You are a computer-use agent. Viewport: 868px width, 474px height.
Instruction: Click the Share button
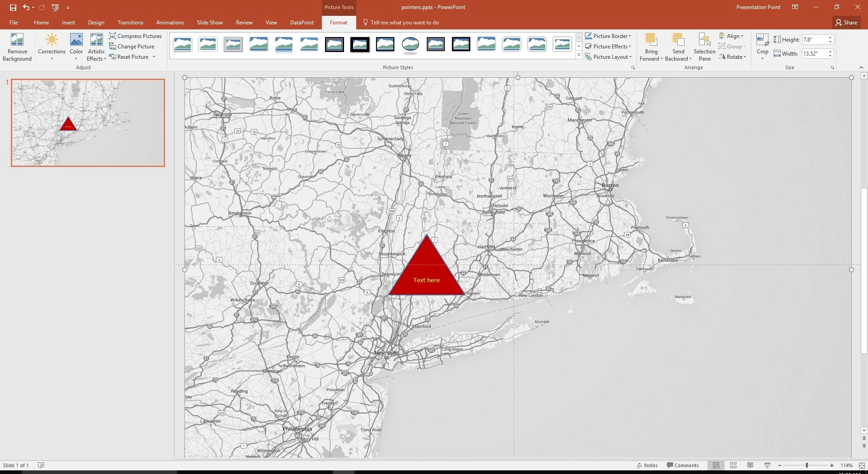[846, 23]
